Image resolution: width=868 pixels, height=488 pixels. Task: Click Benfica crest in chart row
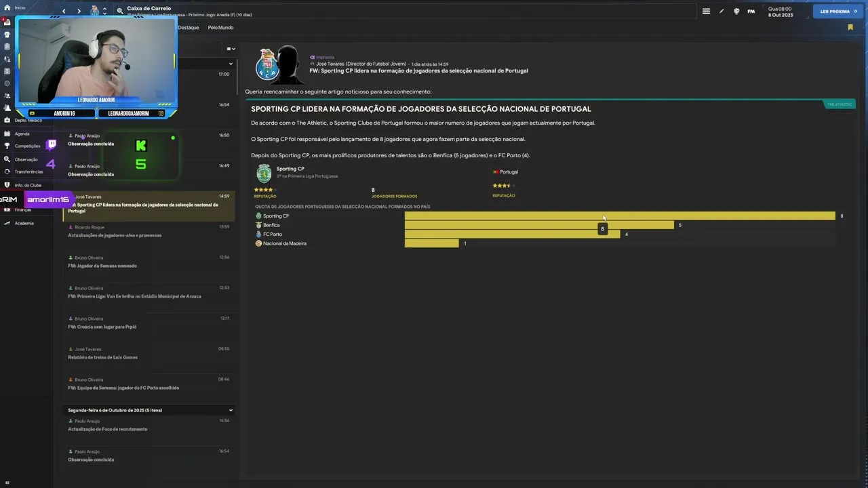tap(258, 225)
